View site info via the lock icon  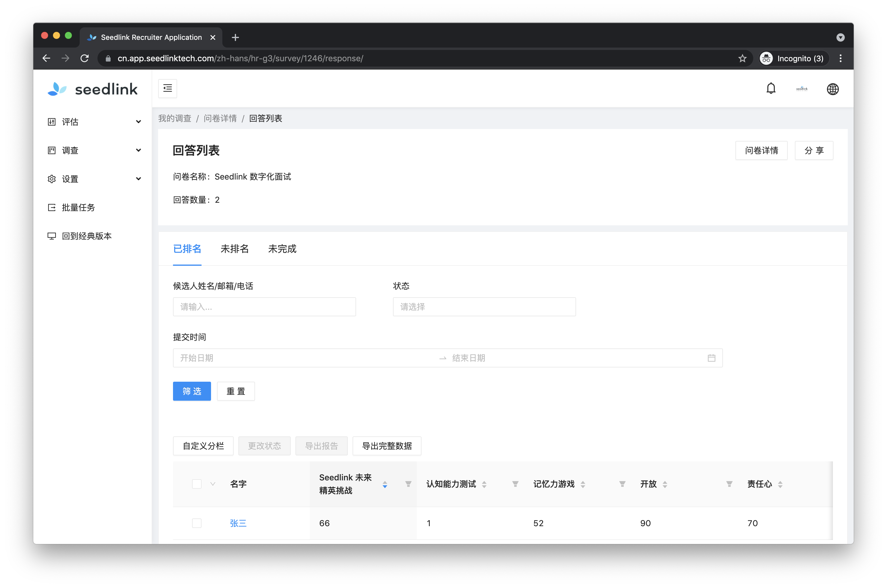click(x=108, y=58)
